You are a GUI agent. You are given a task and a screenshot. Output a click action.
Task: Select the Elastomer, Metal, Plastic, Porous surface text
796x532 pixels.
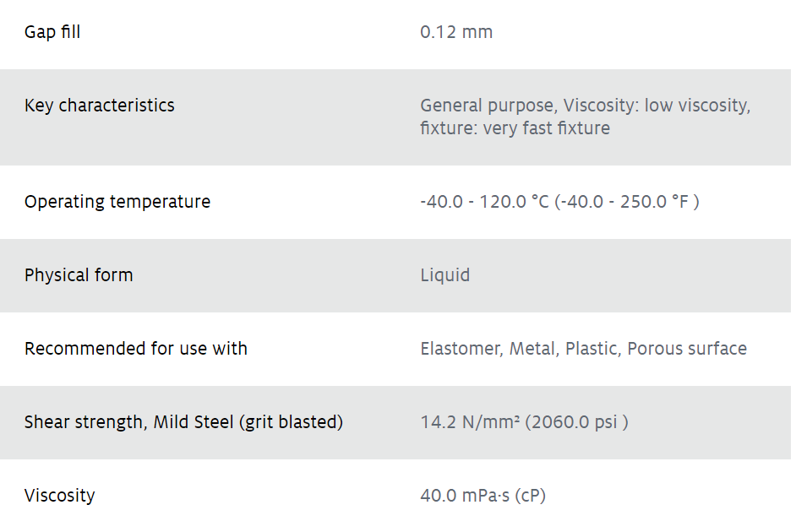point(583,349)
